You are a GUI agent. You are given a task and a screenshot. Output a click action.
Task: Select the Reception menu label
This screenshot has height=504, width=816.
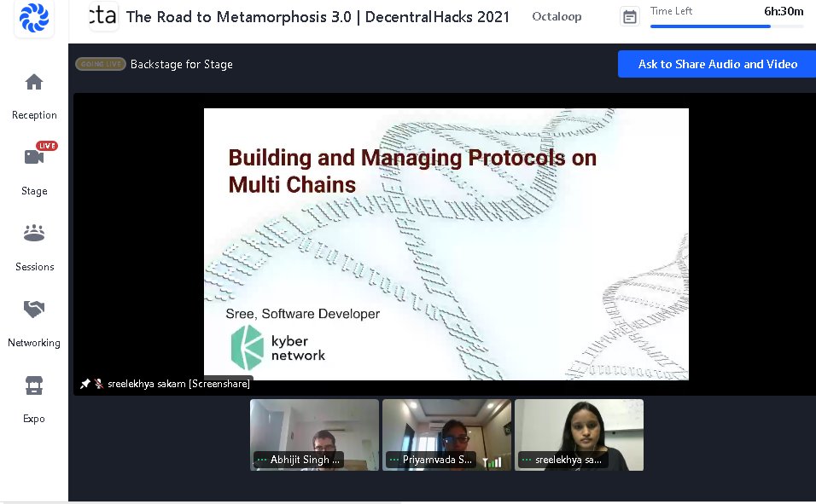click(x=34, y=115)
